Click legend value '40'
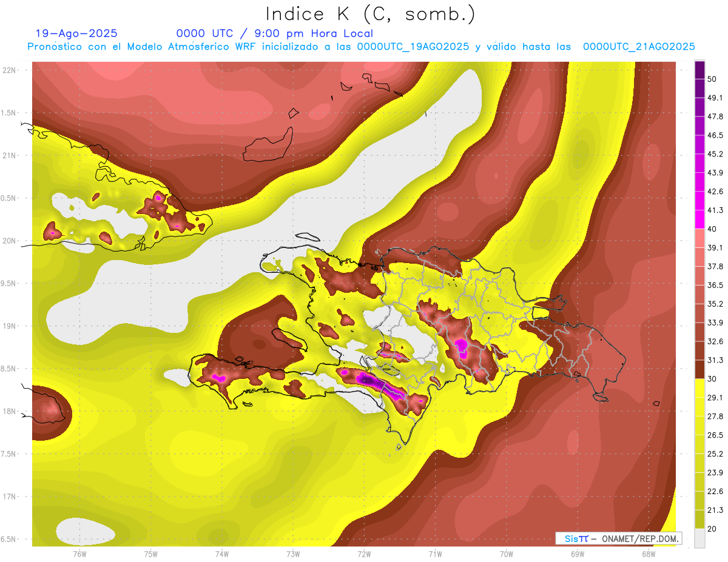This screenshot has width=728, height=562. pos(712,229)
